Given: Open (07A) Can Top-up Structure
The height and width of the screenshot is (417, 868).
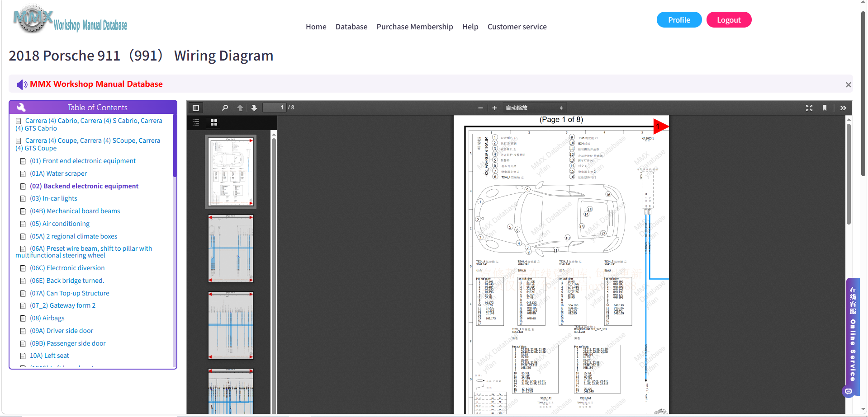Looking at the screenshot, I should (70, 293).
